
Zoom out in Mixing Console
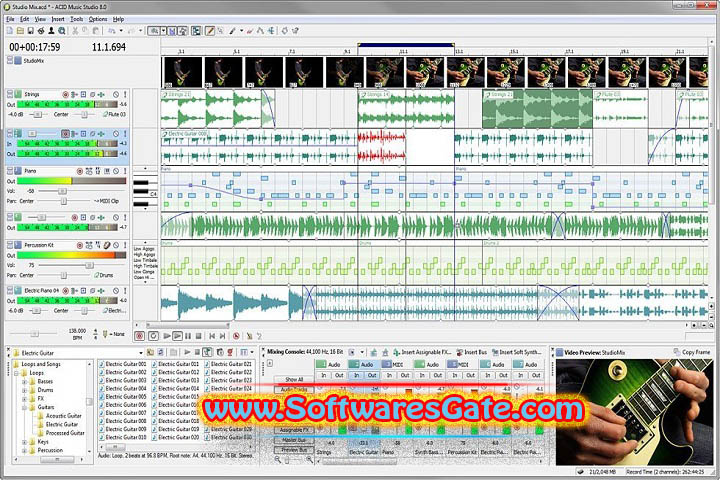coord(277,459)
